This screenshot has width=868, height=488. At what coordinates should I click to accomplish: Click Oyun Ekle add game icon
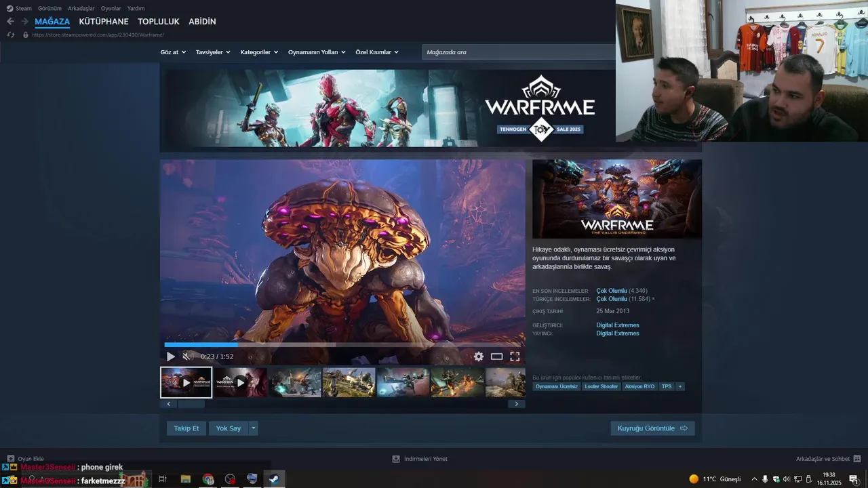10,459
